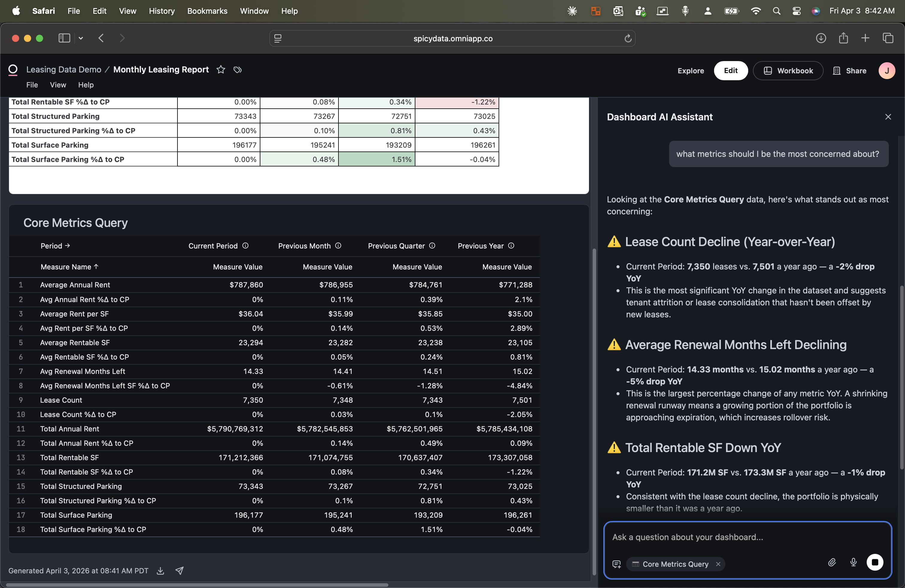This screenshot has width=905, height=588.
Task: Switch to Edit mode
Action: click(731, 70)
